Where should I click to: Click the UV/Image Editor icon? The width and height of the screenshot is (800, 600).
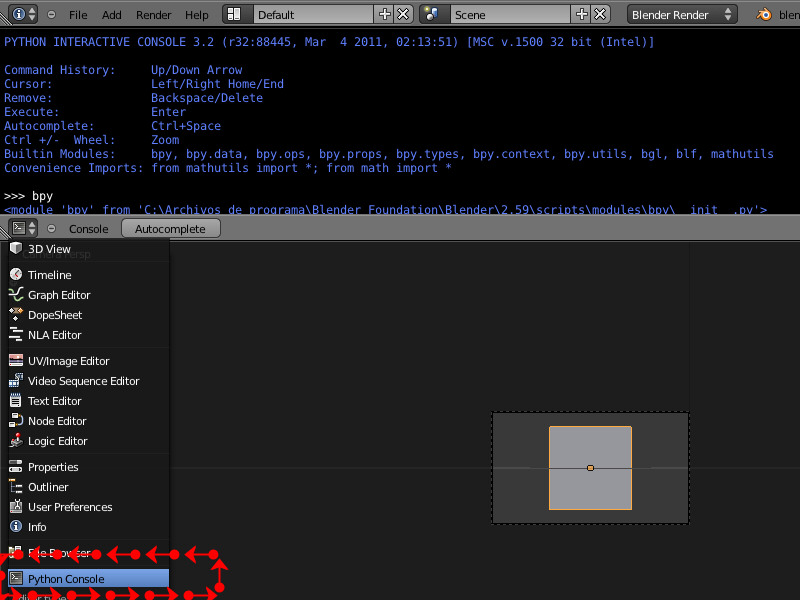(16, 360)
